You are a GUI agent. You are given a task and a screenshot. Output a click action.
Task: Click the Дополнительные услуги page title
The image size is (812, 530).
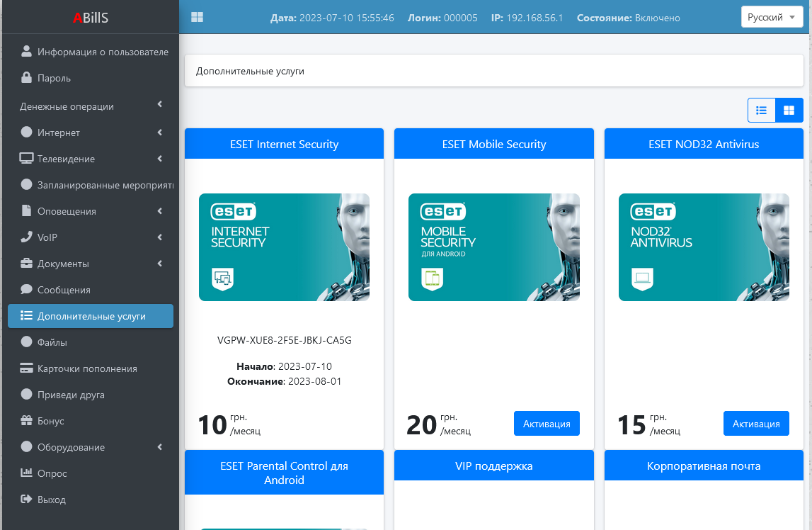click(x=250, y=71)
